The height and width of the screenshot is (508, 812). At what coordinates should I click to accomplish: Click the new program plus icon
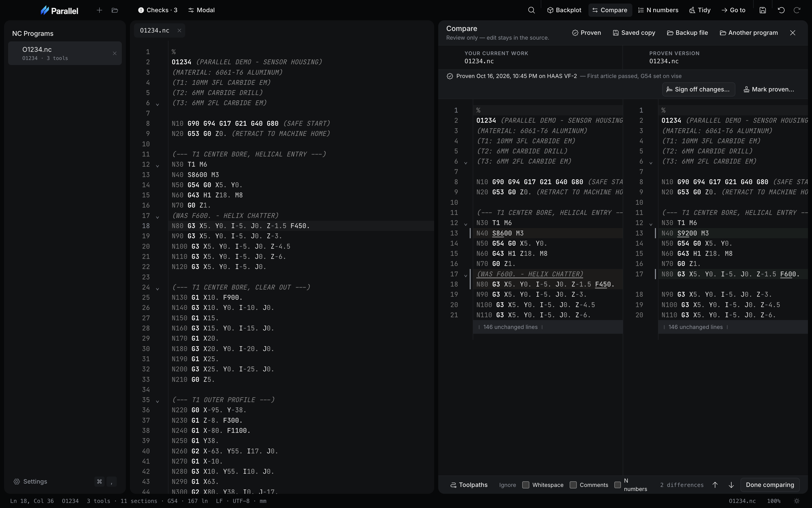(99, 10)
